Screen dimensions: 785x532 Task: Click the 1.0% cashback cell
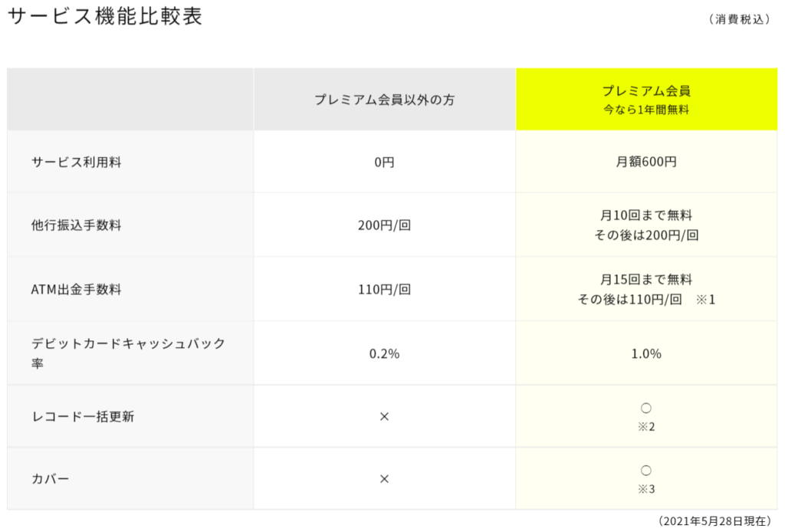(x=646, y=354)
